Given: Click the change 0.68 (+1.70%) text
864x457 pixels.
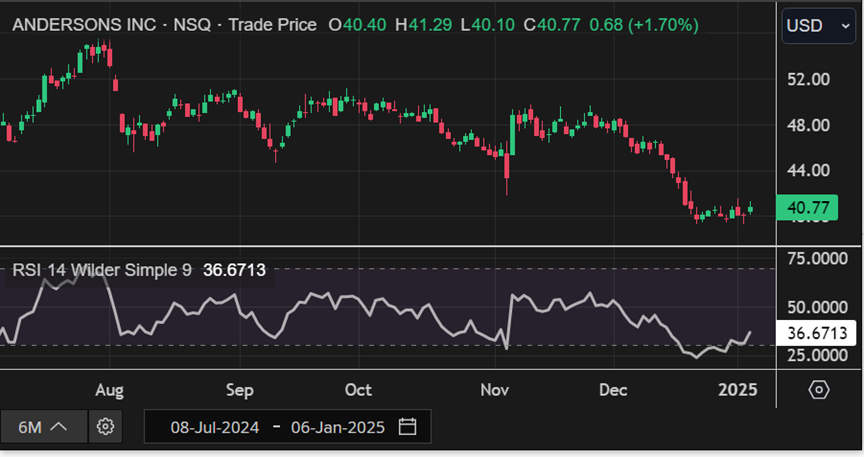Looking at the screenshot, I should 644,25.
